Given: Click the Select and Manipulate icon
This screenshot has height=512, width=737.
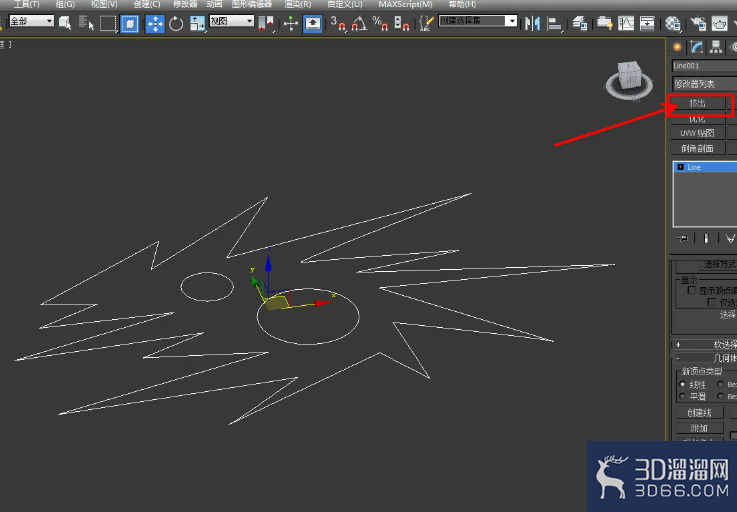Looking at the screenshot, I should pyautogui.click(x=291, y=24).
